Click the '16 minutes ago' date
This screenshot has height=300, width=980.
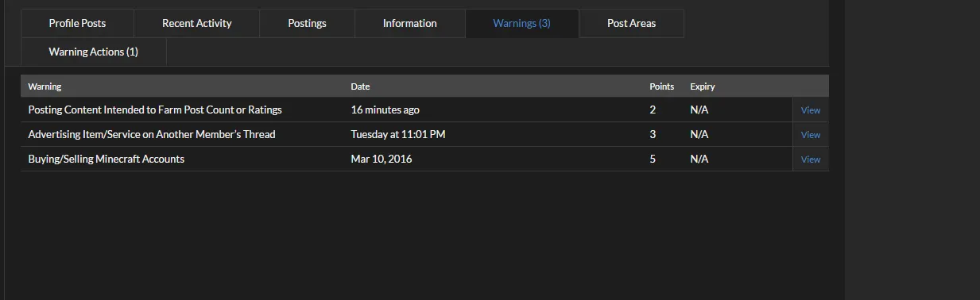(385, 110)
